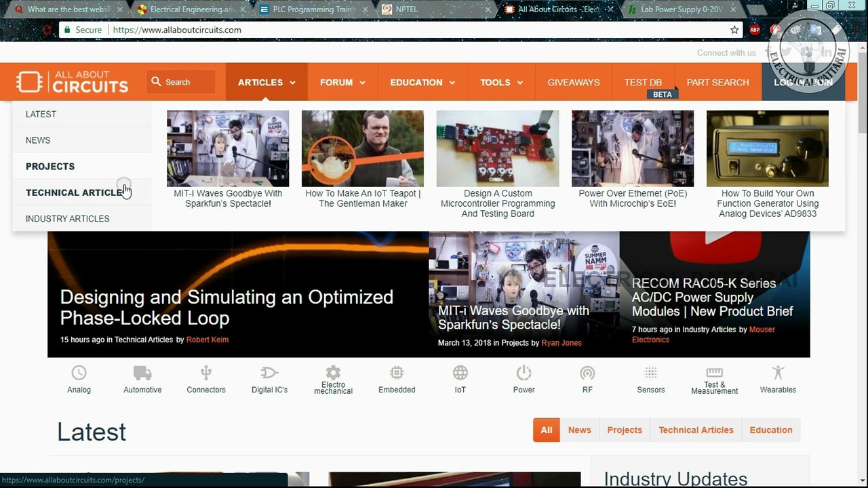
Task: Open the Function Generator AD9833 thumbnail
Action: 768,148
